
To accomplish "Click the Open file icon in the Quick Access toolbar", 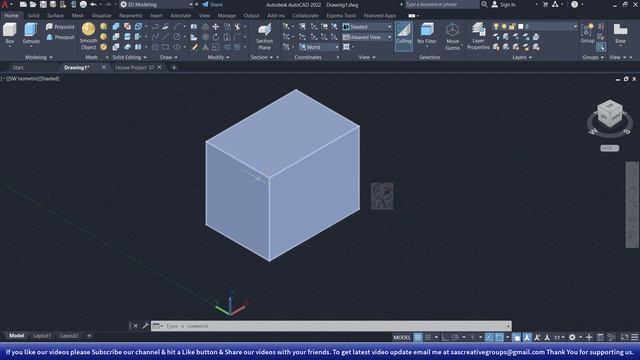I will pos(33,4).
